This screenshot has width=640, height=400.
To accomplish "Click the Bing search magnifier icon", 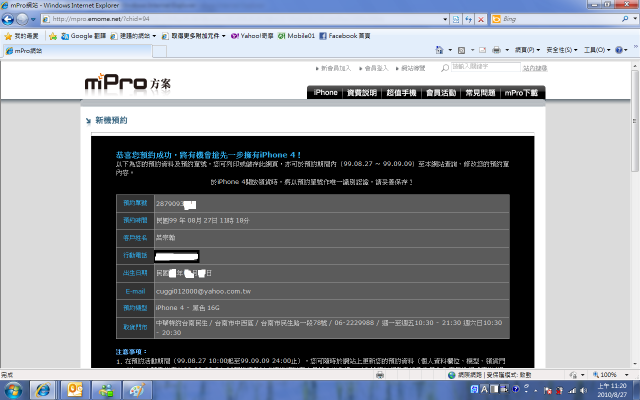I will 625,19.
